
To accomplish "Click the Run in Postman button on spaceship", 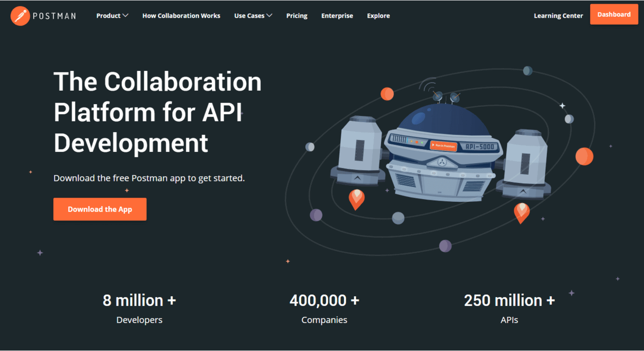I will coord(443,145).
